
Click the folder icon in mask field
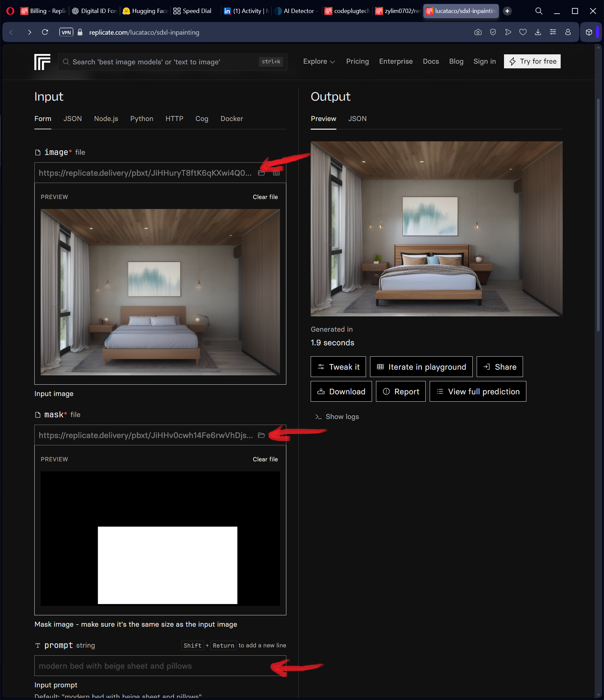click(x=261, y=435)
